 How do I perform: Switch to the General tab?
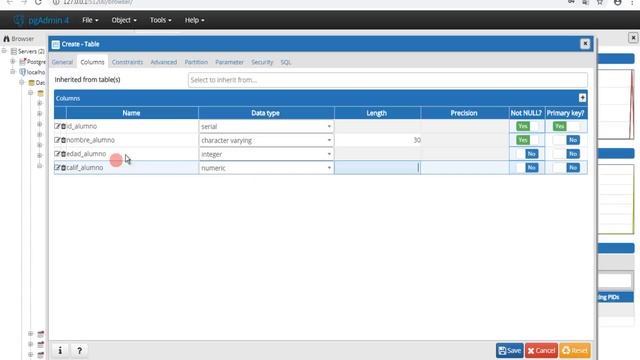(x=62, y=62)
